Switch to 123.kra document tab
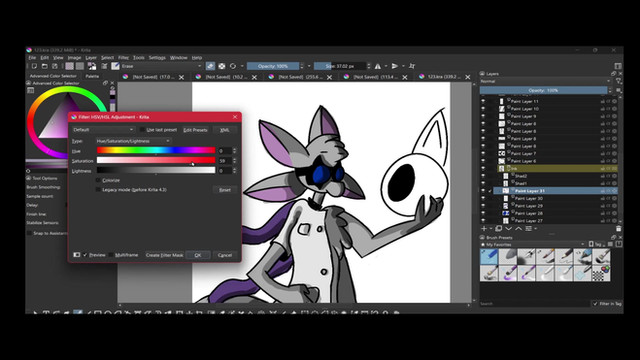The width and height of the screenshot is (640, 360). click(x=445, y=77)
